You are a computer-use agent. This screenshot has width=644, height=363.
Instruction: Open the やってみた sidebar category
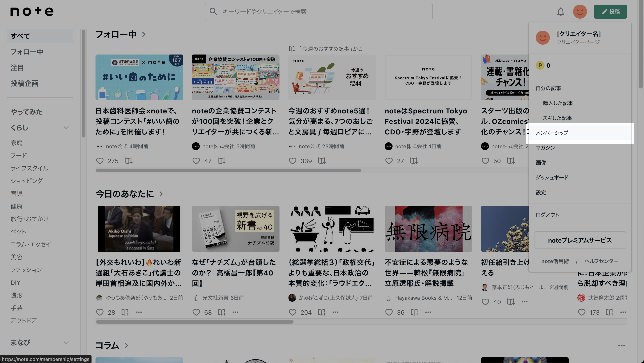click(x=27, y=112)
